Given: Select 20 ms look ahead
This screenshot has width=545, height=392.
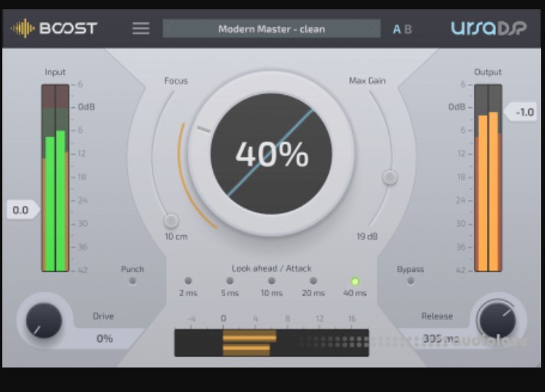Looking at the screenshot, I should 313,281.
